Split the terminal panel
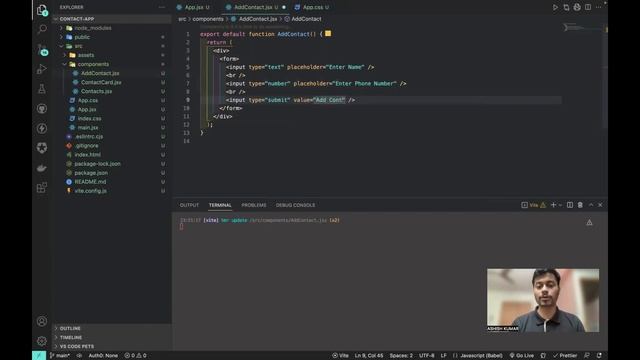 (570, 205)
